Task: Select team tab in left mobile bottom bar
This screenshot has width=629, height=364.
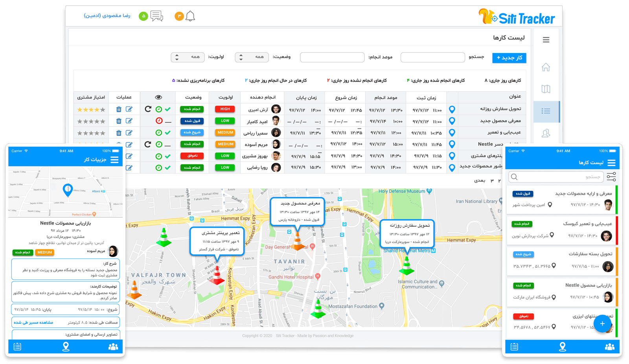Action: click(113, 347)
